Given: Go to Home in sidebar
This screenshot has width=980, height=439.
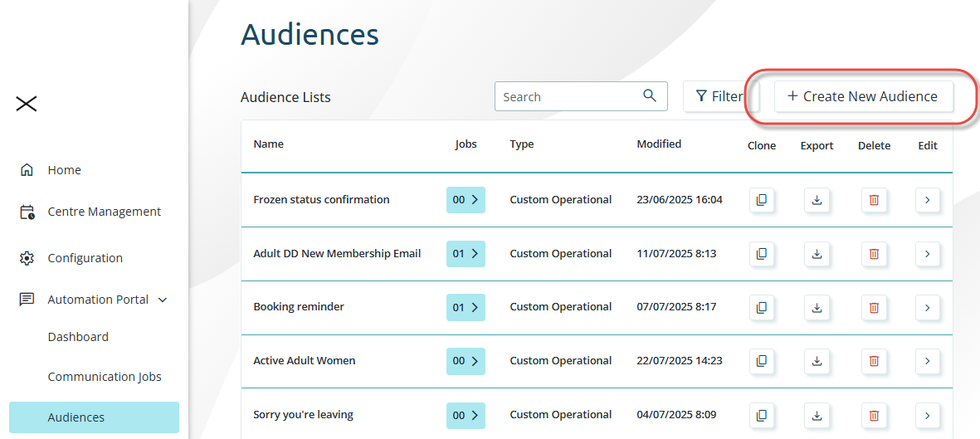Looking at the screenshot, I should pyautogui.click(x=65, y=170).
